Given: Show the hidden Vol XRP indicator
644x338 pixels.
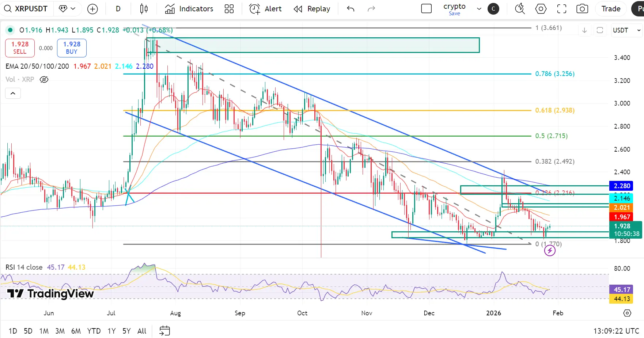Looking at the screenshot, I should coord(44,79).
